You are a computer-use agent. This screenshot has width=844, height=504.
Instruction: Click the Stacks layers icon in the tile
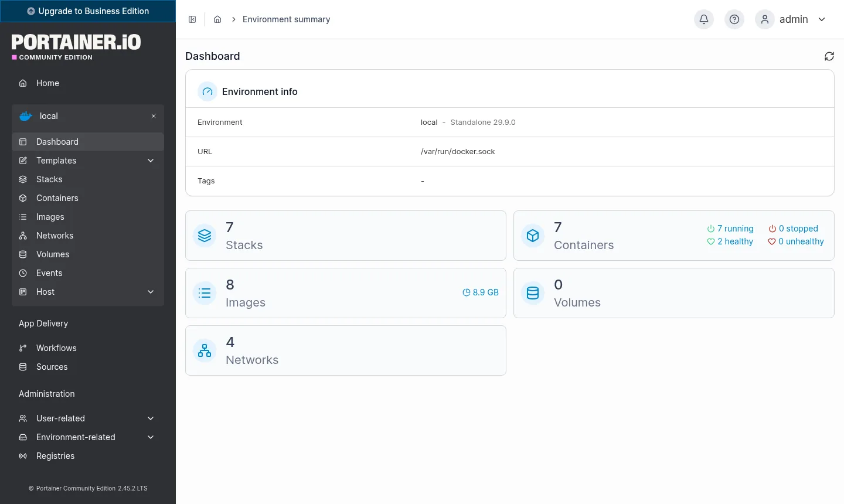pos(205,236)
